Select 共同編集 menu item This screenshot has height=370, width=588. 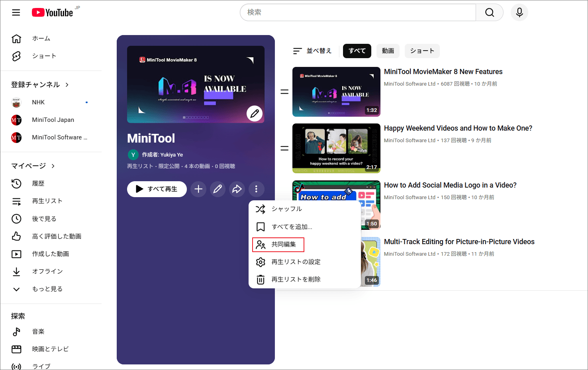coord(305,245)
